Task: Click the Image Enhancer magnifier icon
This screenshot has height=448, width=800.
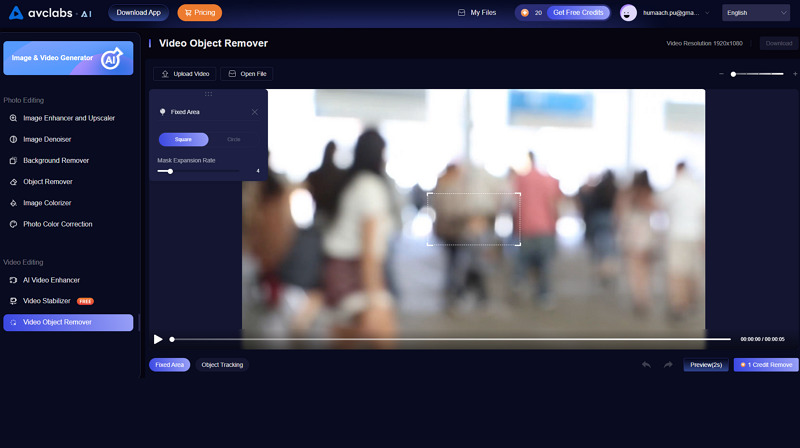Action: click(x=13, y=118)
